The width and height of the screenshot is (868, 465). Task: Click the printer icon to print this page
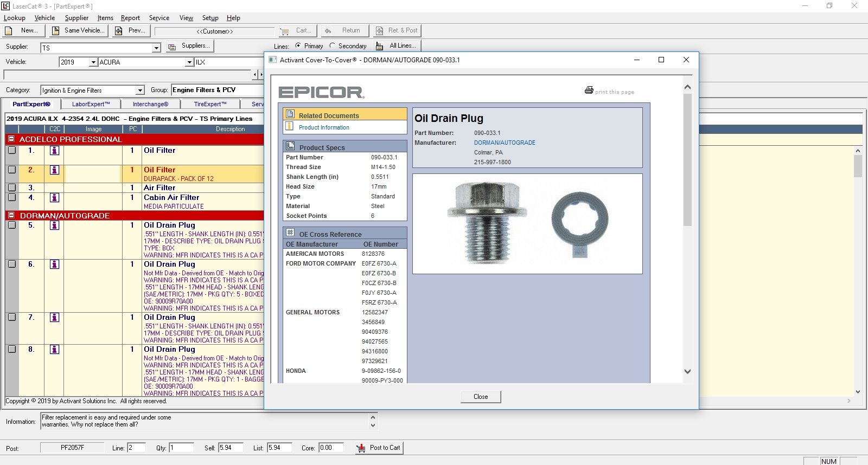(589, 91)
